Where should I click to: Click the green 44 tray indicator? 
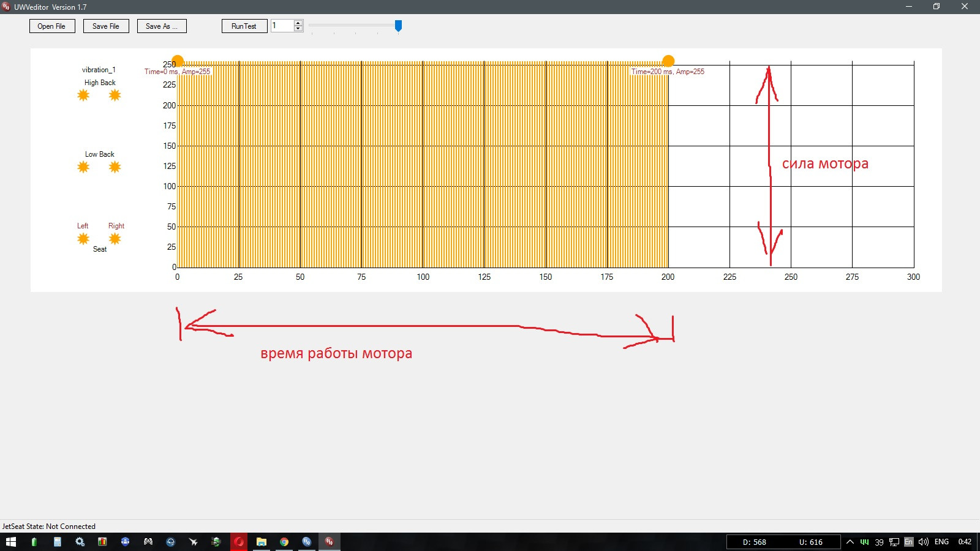click(864, 542)
